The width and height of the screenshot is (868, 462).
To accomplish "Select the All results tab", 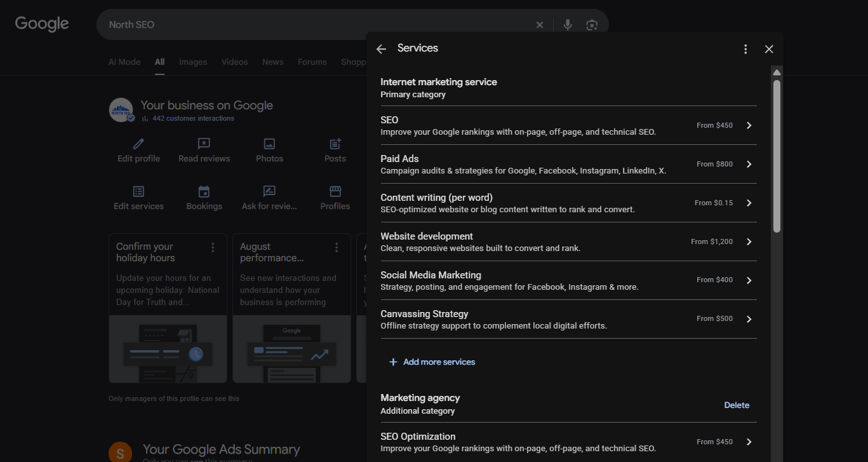I will pos(159,62).
